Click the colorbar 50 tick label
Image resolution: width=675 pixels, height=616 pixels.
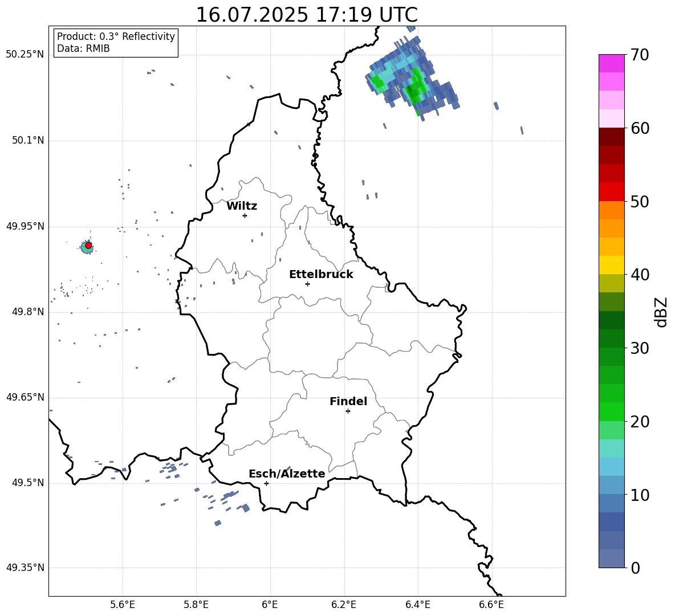coord(640,202)
